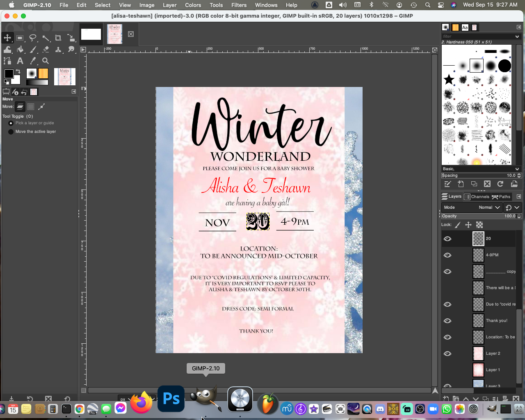Image resolution: width=525 pixels, height=420 pixels.
Task: Click the background white color swatch
Action: click(x=17, y=81)
